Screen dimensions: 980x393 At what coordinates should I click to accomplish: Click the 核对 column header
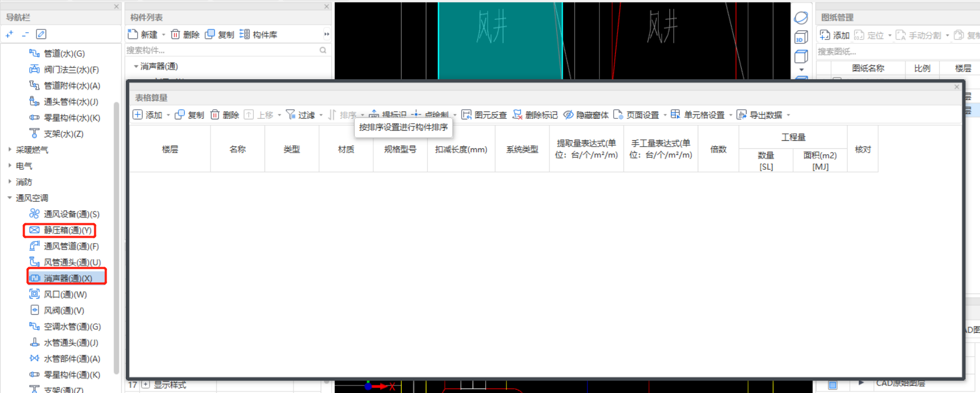[863, 149]
